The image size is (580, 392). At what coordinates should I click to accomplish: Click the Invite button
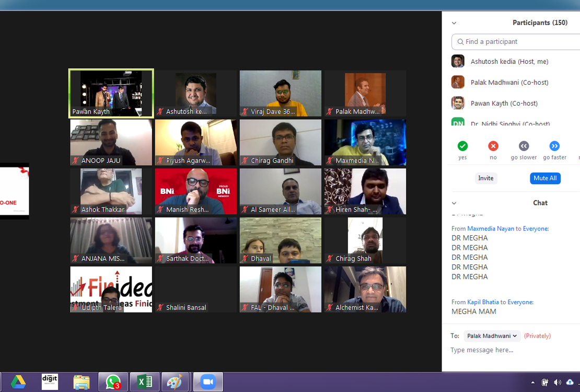pos(485,178)
